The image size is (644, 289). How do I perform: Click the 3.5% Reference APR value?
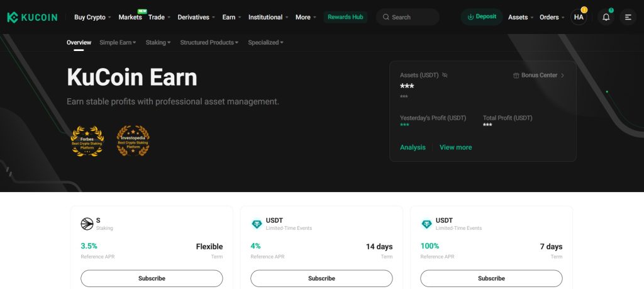pyautogui.click(x=89, y=246)
